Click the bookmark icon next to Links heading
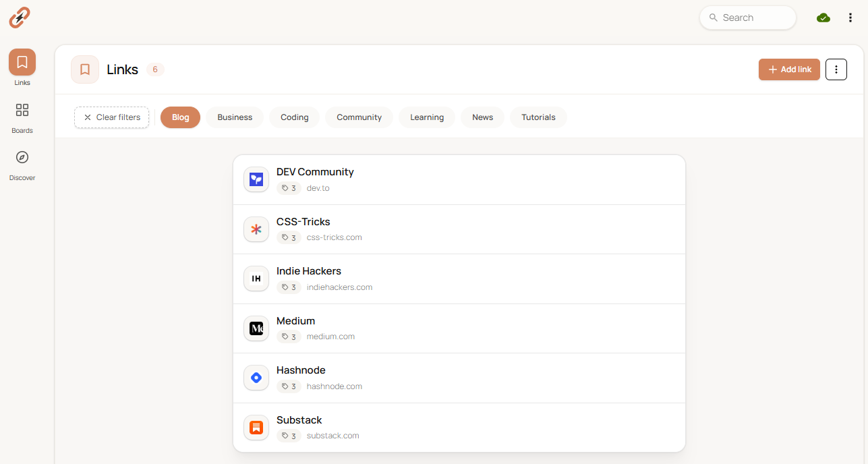The height and width of the screenshot is (464, 868). [85, 69]
